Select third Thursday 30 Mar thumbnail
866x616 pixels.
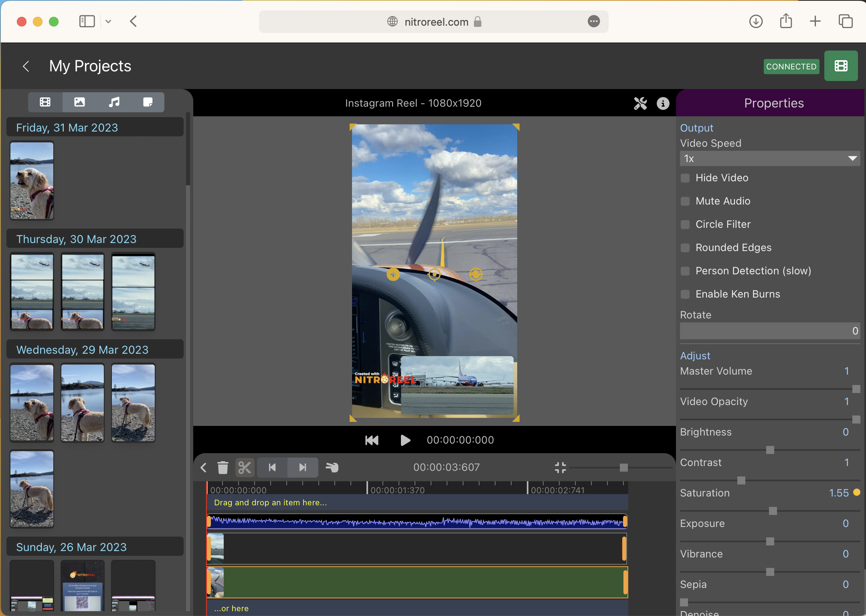(x=133, y=292)
